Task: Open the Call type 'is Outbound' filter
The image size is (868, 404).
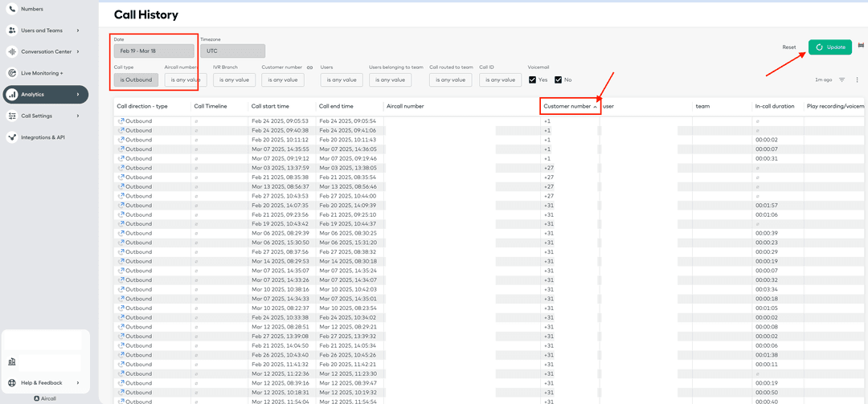Action: pyautogui.click(x=136, y=80)
